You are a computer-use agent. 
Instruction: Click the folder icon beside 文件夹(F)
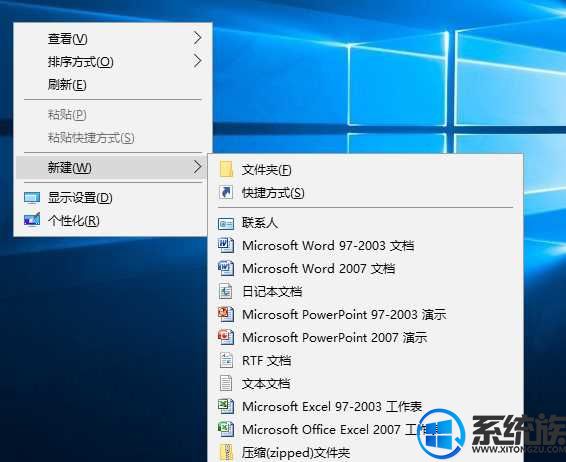pos(226,169)
